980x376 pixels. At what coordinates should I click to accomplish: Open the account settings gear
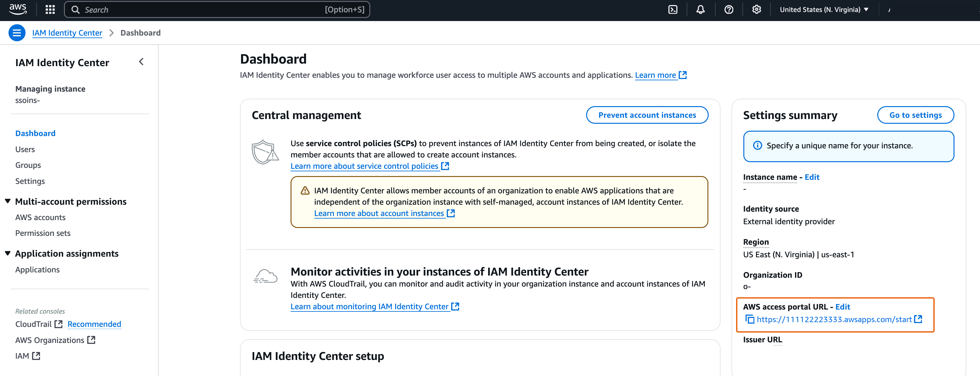pos(756,9)
